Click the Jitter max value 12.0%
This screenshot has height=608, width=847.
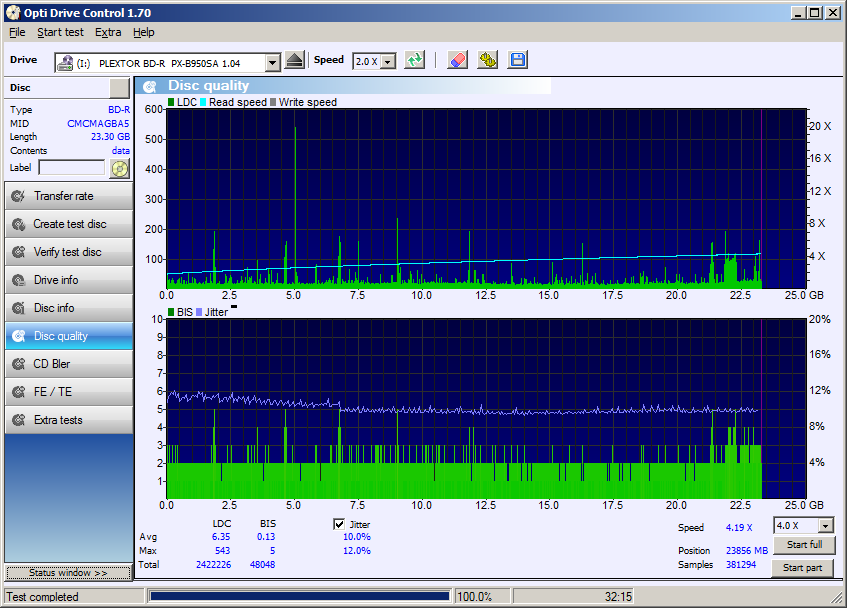tap(357, 551)
